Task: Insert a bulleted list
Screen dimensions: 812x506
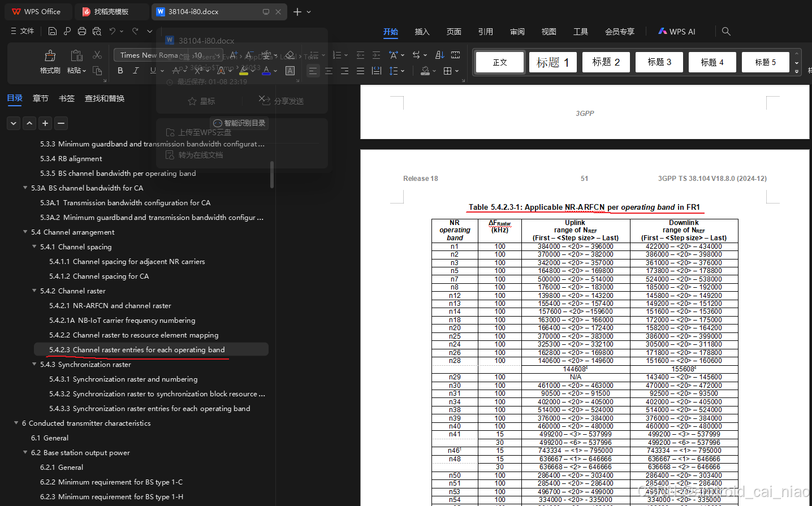Action: point(314,55)
